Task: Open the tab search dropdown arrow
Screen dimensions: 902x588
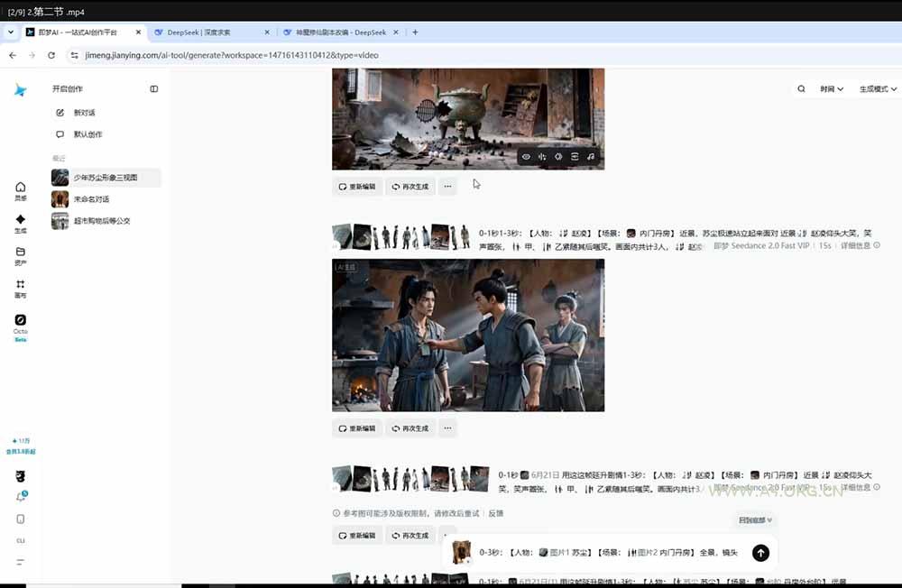Action: (10, 32)
